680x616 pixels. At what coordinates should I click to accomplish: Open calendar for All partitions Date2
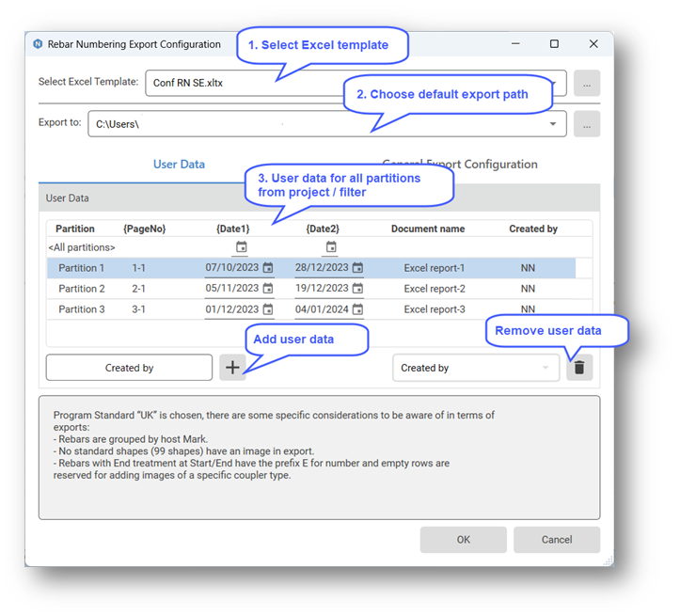tap(331, 247)
